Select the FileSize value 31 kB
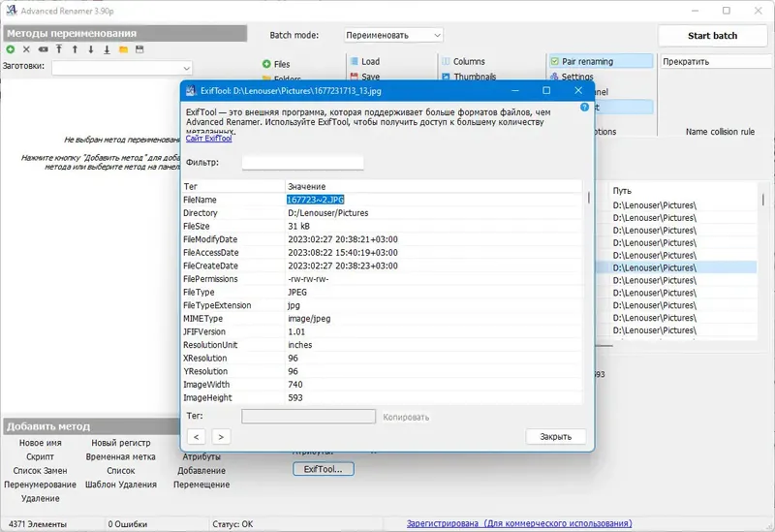The image size is (775, 532). (x=298, y=227)
